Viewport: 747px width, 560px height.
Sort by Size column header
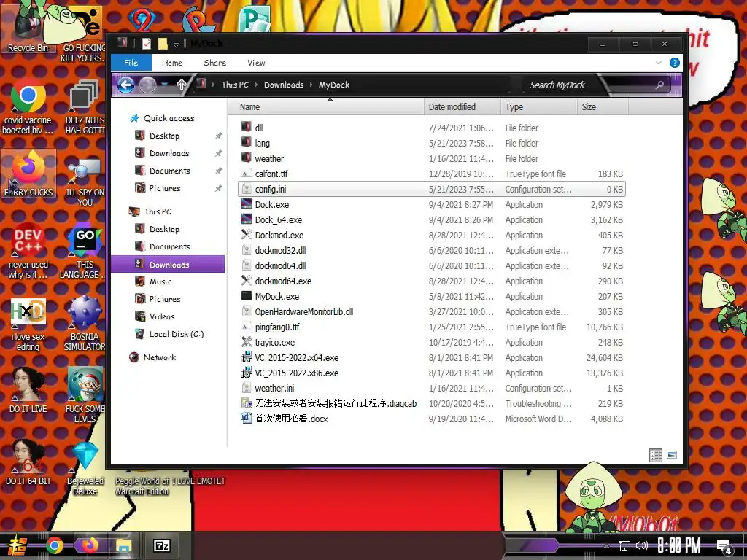pos(603,107)
